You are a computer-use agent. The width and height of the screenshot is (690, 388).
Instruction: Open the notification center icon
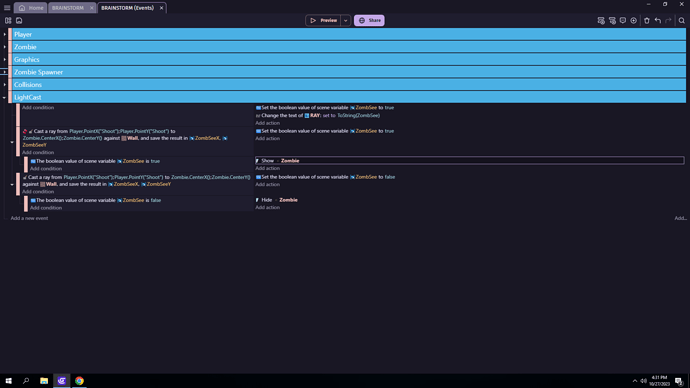tap(679, 381)
